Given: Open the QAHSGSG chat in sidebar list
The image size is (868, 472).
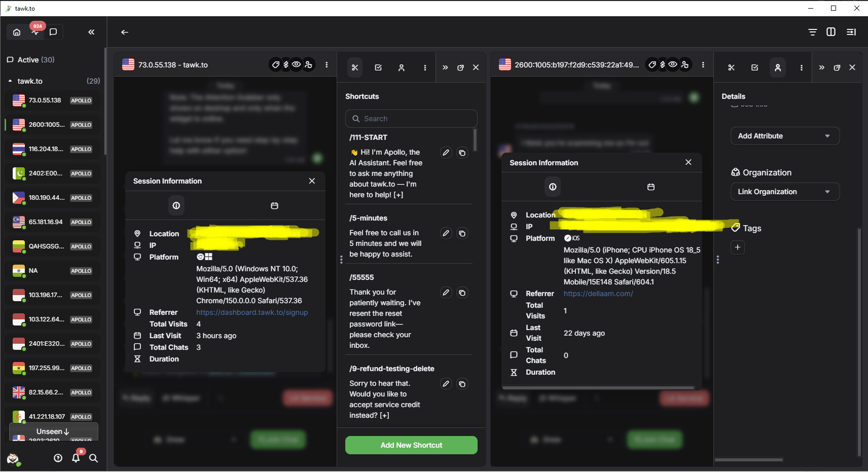Looking at the screenshot, I should (53, 246).
